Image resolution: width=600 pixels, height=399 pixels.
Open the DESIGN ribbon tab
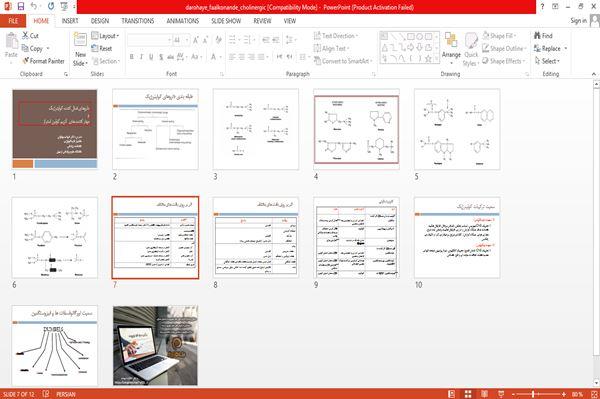tap(100, 21)
